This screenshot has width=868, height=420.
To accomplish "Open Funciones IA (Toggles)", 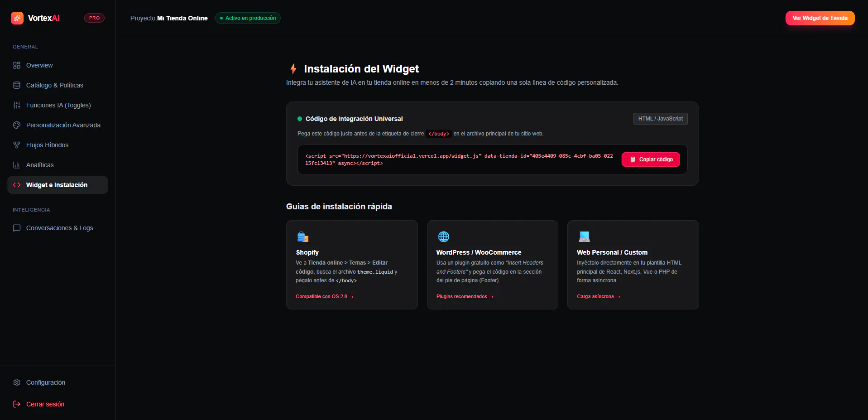I will [x=58, y=105].
